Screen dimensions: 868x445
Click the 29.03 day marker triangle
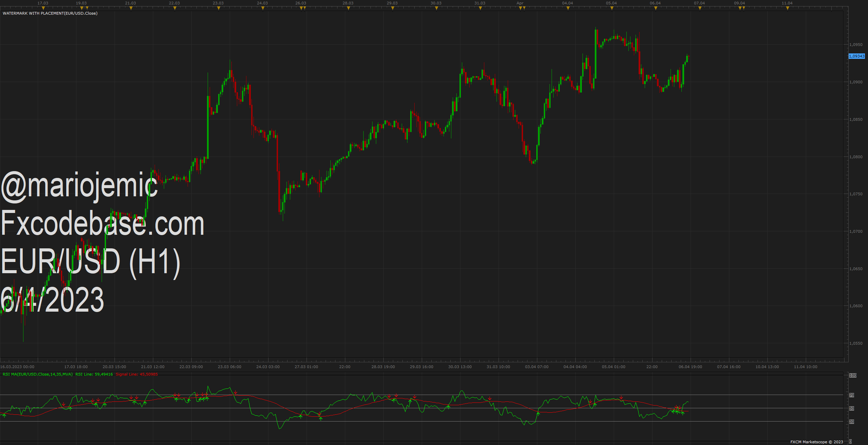pyautogui.click(x=393, y=8)
